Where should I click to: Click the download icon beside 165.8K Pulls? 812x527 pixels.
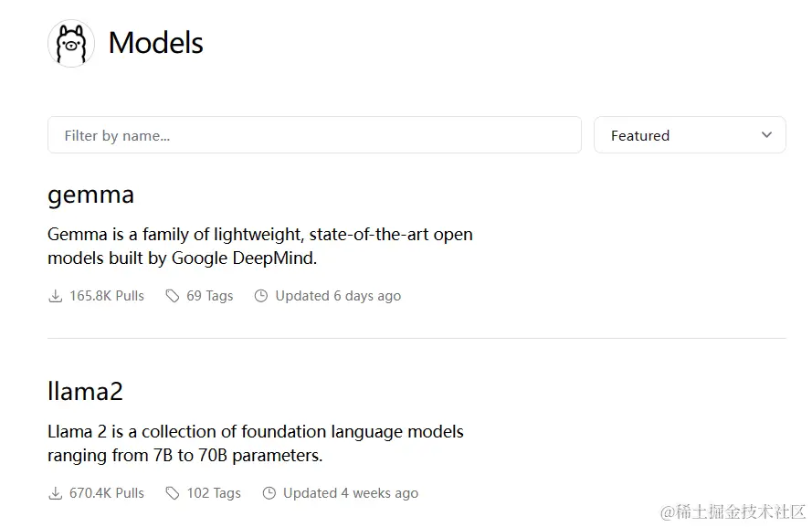55,296
